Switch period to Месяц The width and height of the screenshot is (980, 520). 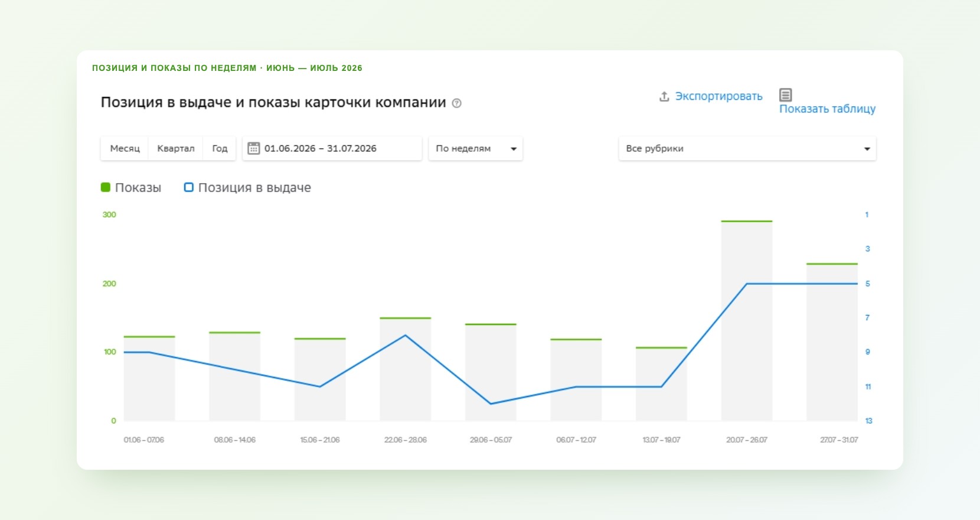coord(125,148)
